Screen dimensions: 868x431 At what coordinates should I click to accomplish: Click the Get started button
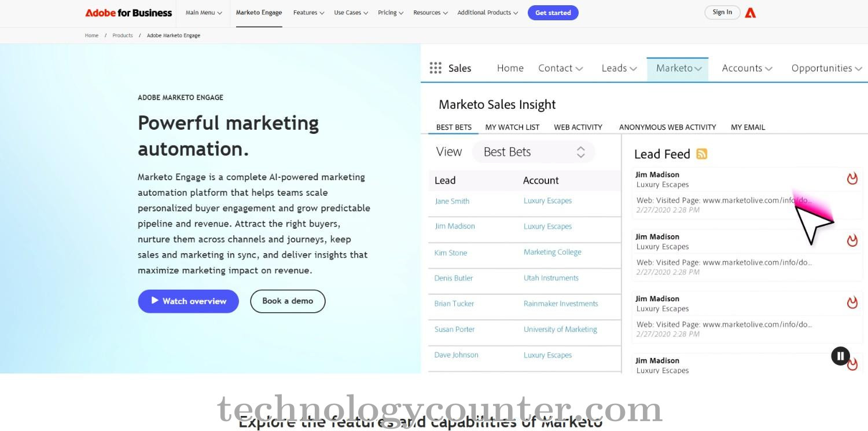(553, 12)
